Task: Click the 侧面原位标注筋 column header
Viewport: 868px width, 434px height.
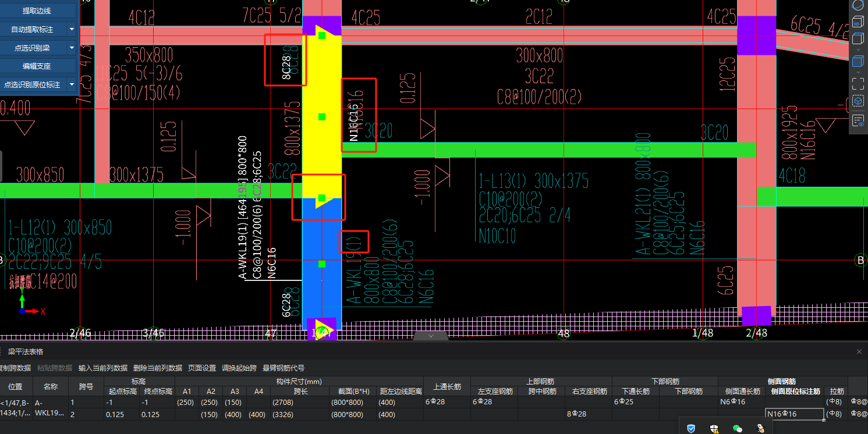Action: pos(794,392)
